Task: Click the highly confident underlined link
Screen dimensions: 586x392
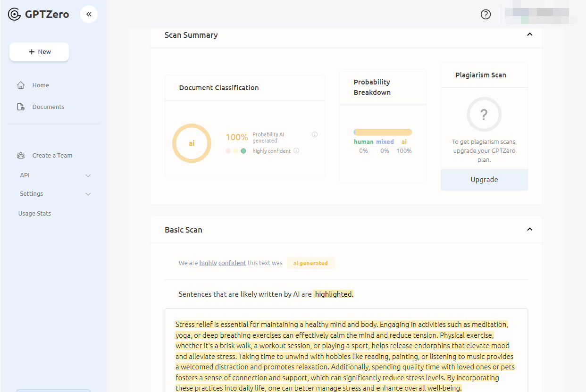Action: tap(223, 263)
